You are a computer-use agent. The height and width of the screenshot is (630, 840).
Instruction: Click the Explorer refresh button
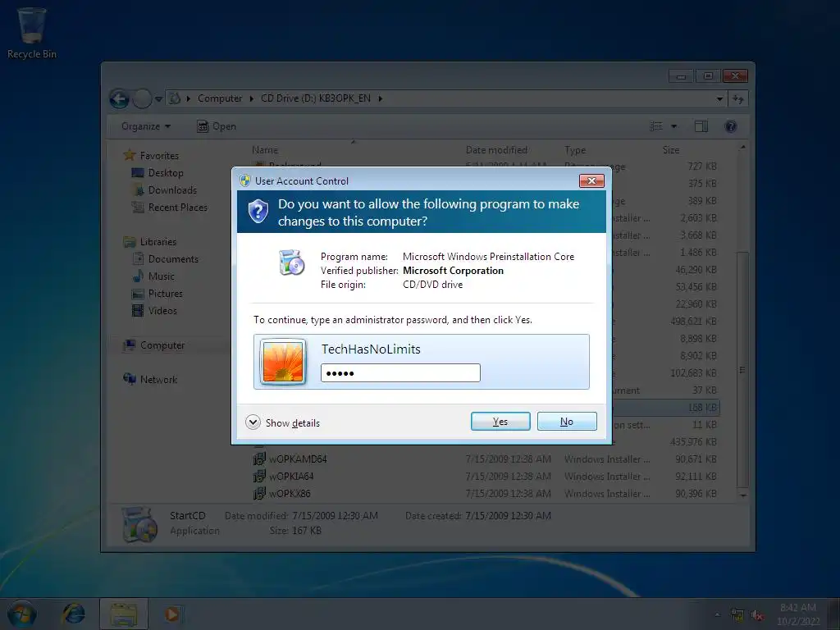[x=738, y=98]
